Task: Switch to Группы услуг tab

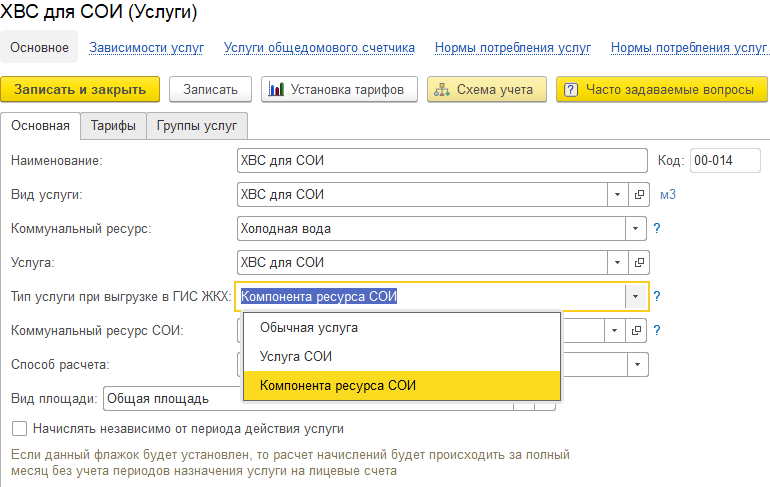Action: [x=197, y=126]
